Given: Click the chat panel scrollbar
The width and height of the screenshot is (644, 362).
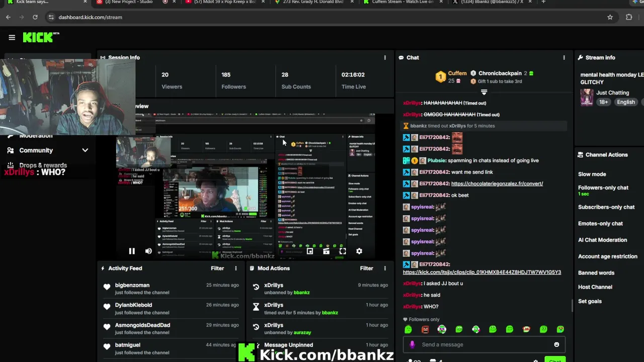Looking at the screenshot, I should tap(571, 305).
